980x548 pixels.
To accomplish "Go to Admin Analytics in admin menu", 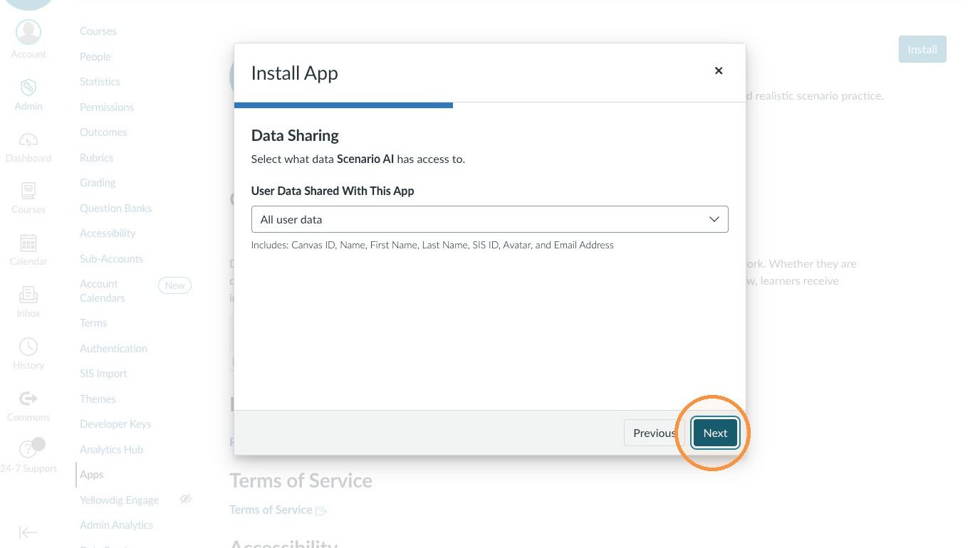I will point(116,525).
